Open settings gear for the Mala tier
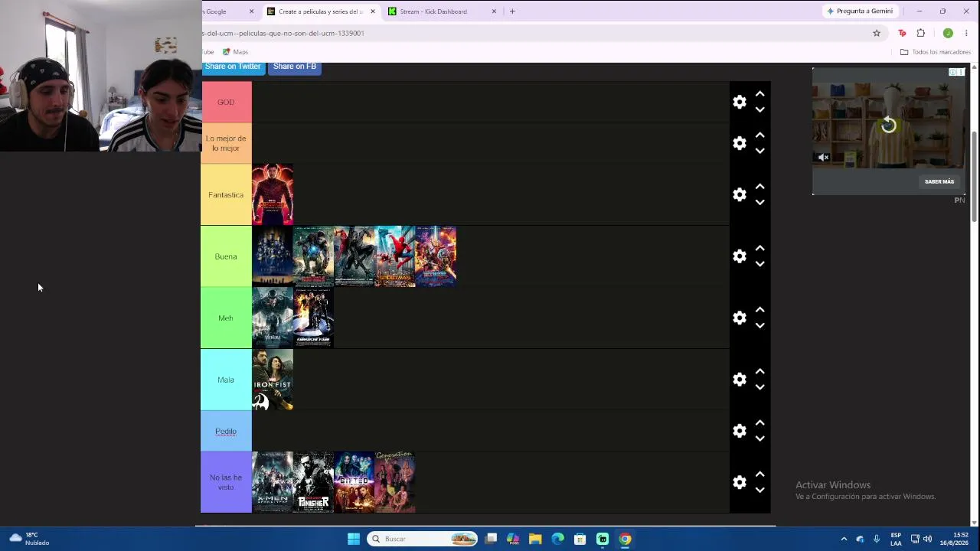Viewport: 980px width, 551px height. click(x=740, y=380)
